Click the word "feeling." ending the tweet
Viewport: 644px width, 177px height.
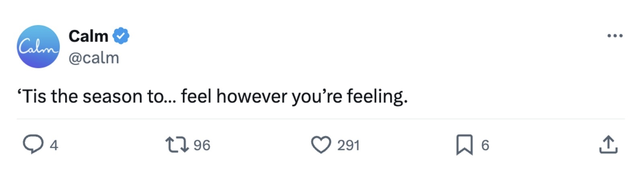377,97
